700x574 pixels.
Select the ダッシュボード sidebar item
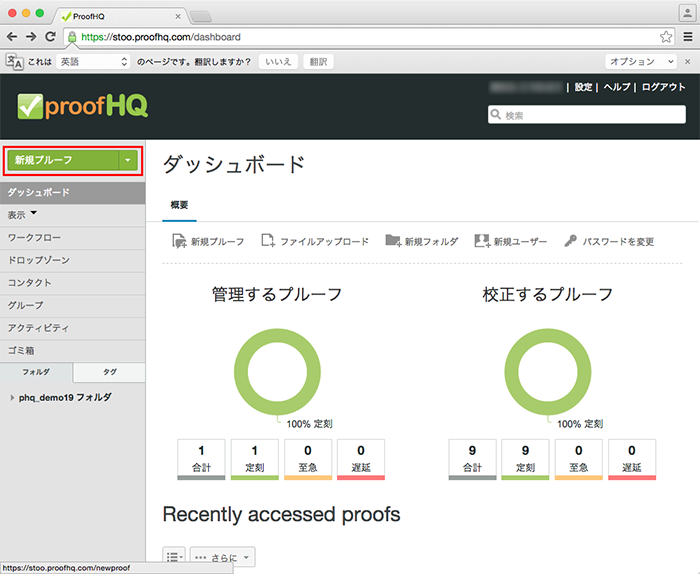pyautogui.click(x=72, y=192)
